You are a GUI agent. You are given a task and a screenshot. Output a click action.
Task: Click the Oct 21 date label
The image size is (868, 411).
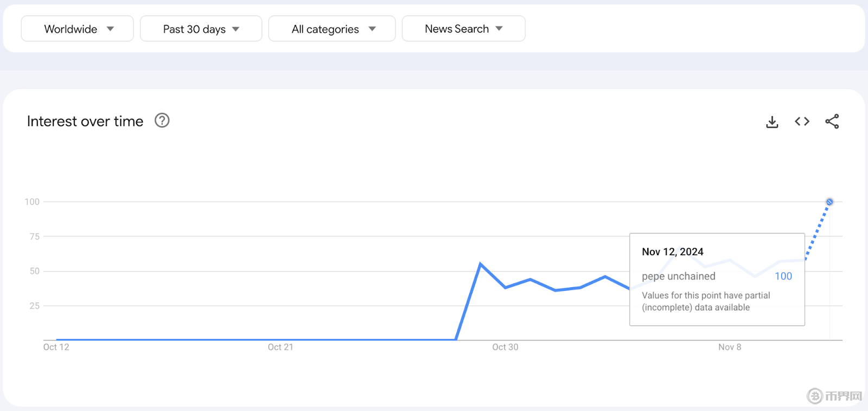coord(280,347)
